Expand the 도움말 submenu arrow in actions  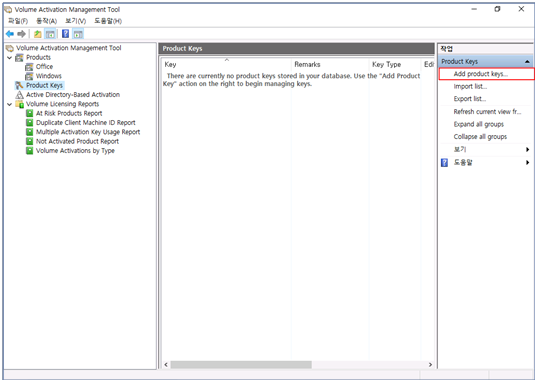click(527, 162)
